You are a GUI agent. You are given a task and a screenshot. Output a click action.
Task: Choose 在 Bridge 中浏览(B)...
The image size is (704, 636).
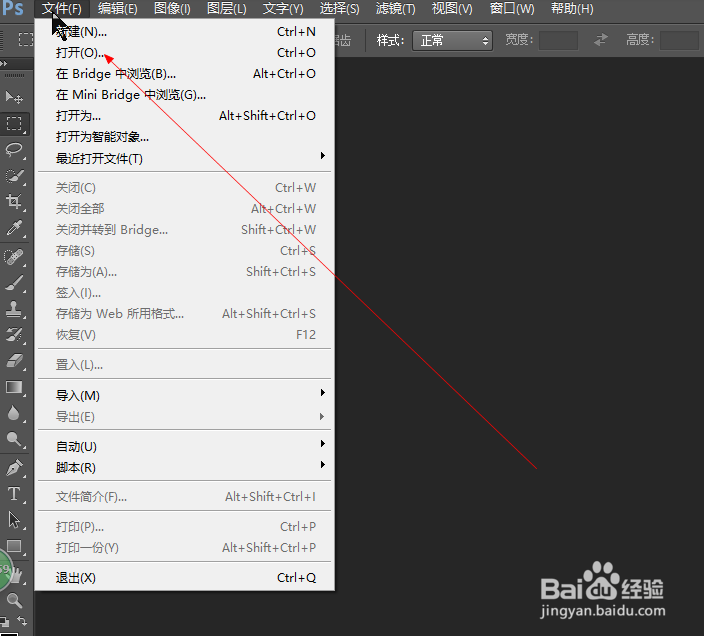[185, 74]
